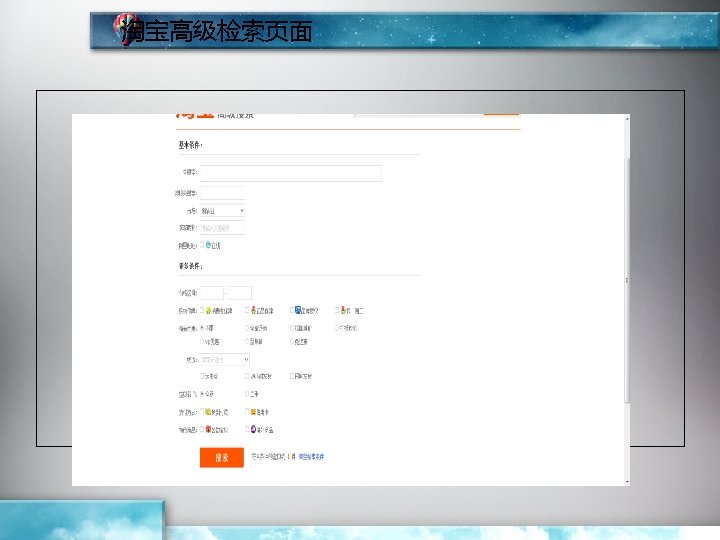Select the second radio in the four-option row
720x540 pixels.
pyautogui.click(x=247, y=328)
